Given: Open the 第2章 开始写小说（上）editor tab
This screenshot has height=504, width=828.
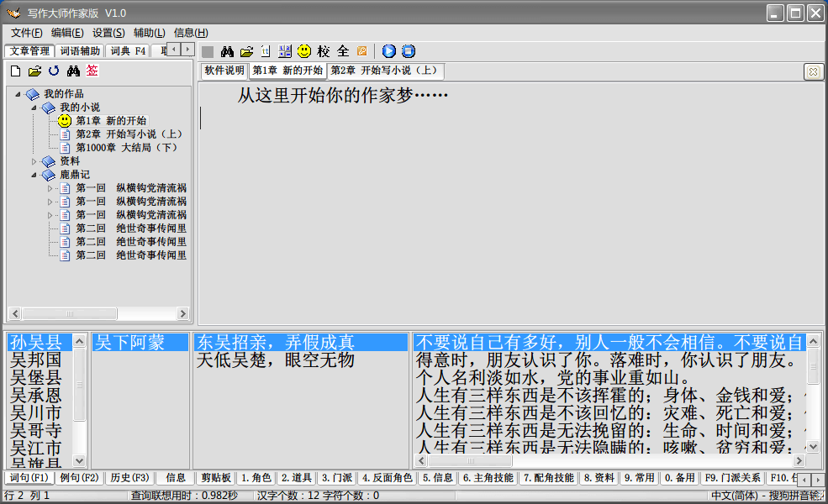Looking at the screenshot, I should 384,71.
